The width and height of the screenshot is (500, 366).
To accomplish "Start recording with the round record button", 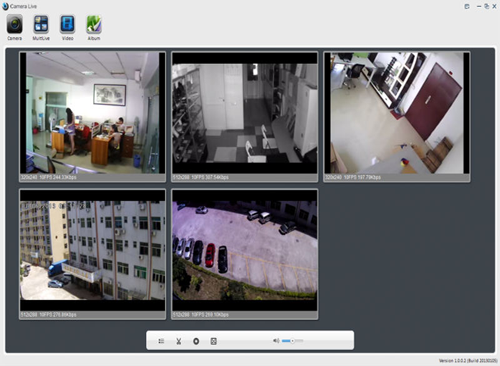I will [x=196, y=341].
